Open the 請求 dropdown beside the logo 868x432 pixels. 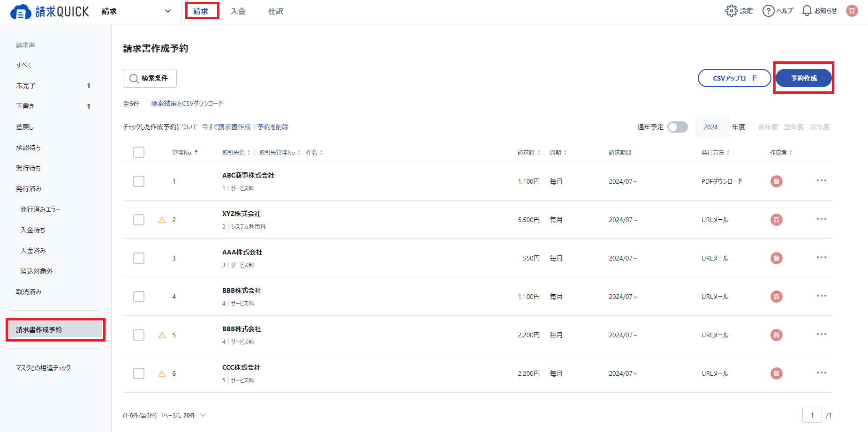[136, 11]
